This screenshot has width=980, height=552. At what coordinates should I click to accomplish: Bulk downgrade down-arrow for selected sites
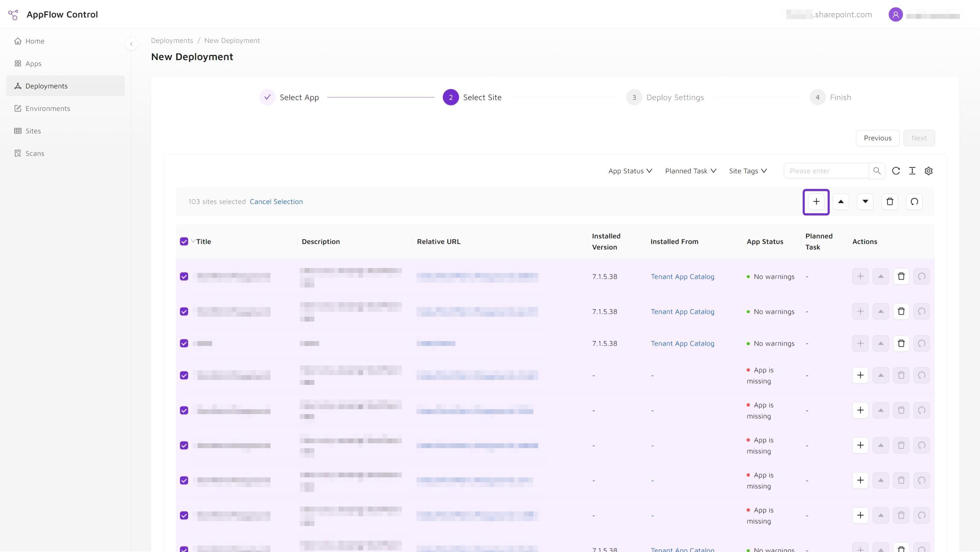point(865,202)
